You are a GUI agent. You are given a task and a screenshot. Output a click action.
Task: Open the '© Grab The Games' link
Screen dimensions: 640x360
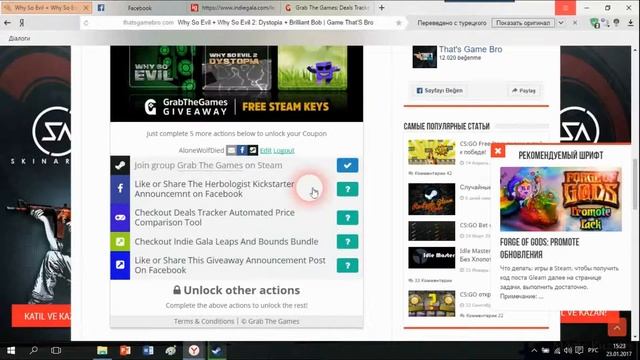(270, 322)
